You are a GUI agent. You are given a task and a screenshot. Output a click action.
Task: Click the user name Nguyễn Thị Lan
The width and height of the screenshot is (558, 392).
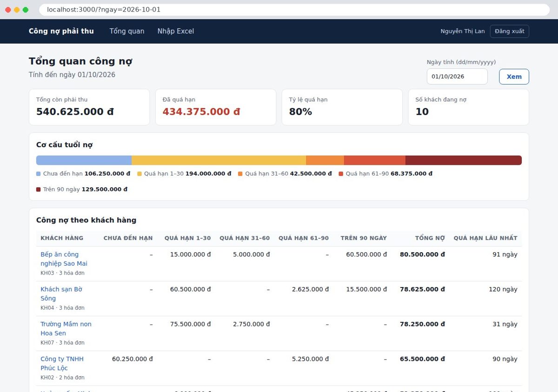point(463,31)
